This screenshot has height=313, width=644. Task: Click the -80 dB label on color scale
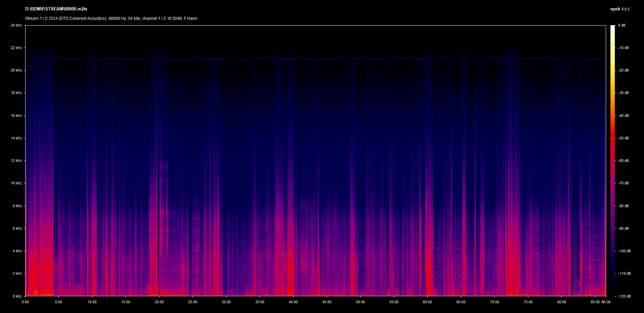click(x=624, y=206)
